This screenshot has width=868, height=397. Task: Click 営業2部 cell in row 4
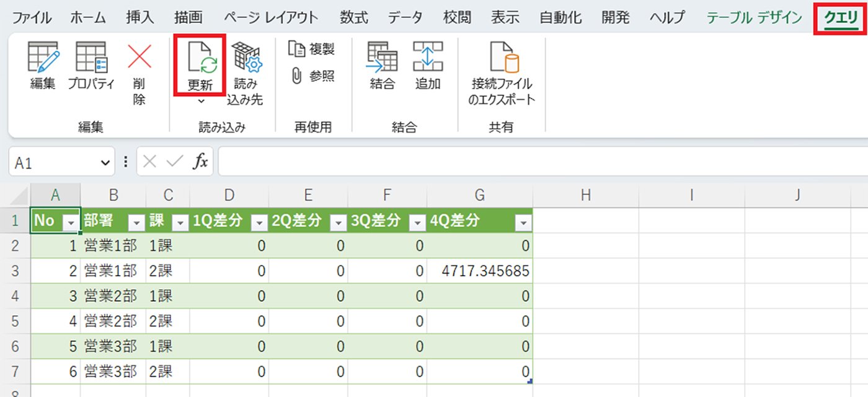coord(113,296)
